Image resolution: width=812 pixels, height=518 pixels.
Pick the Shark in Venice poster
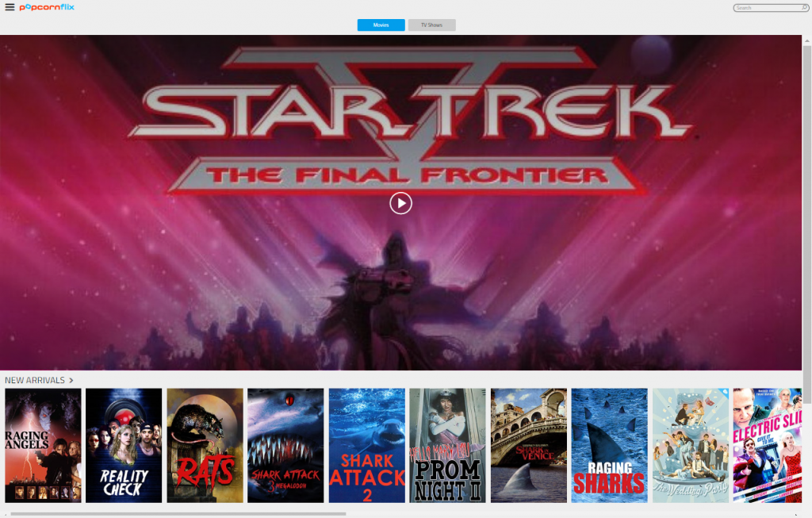click(x=529, y=446)
